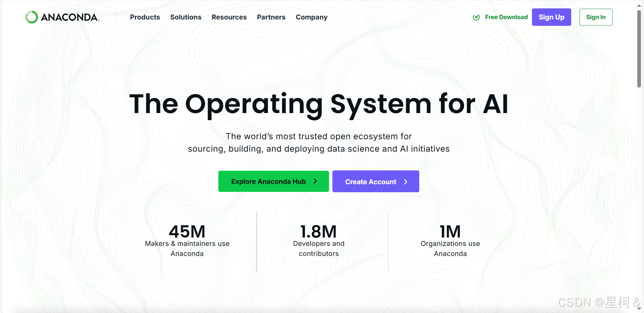Click the Makers & maintainers use Anaconda text

click(187, 249)
